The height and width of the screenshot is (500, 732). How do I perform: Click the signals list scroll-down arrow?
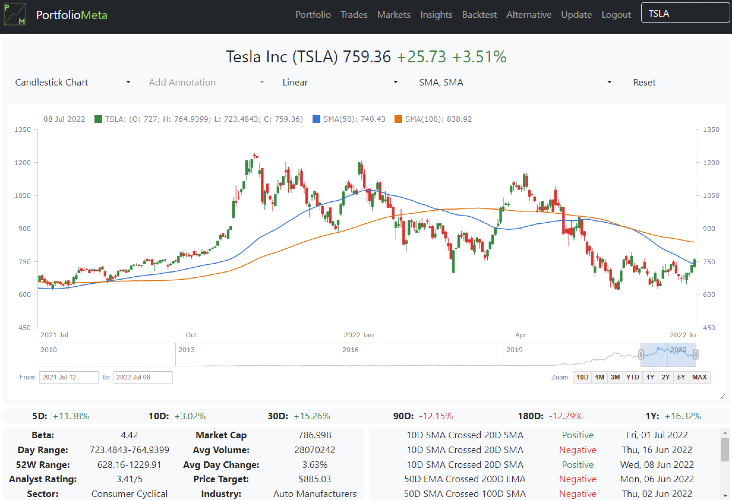[x=725, y=495]
